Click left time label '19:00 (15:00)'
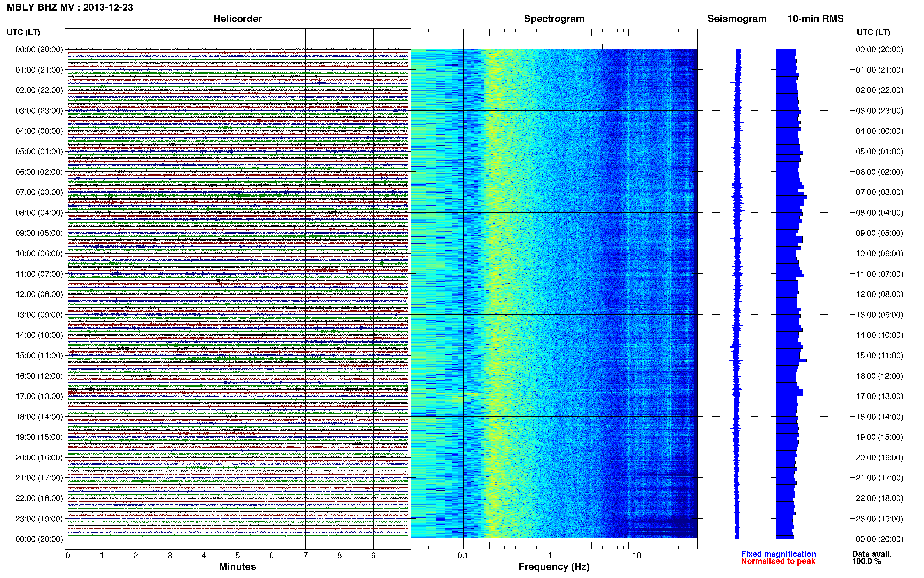Image resolution: width=924 pixels, height=578 pixels. (x=39, y=437)
